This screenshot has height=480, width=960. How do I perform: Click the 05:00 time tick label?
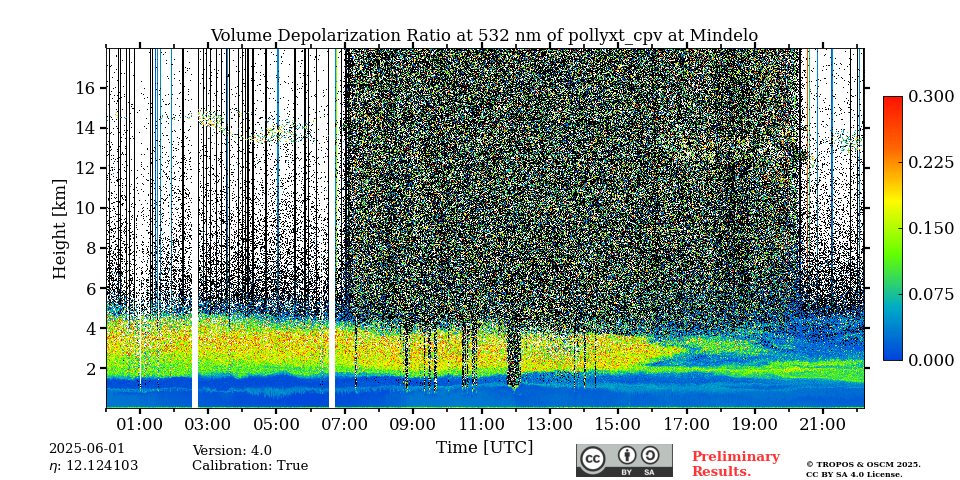tap(276, 424)
